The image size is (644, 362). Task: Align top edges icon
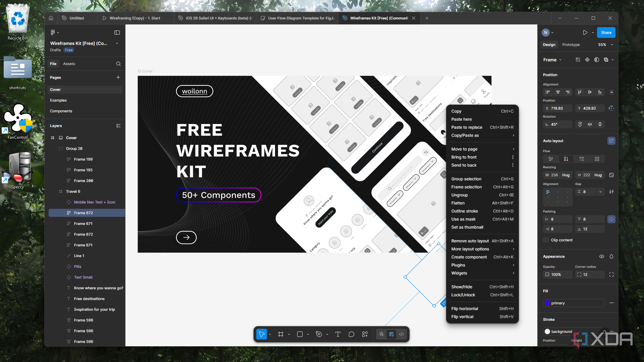(x=580, y=92)
